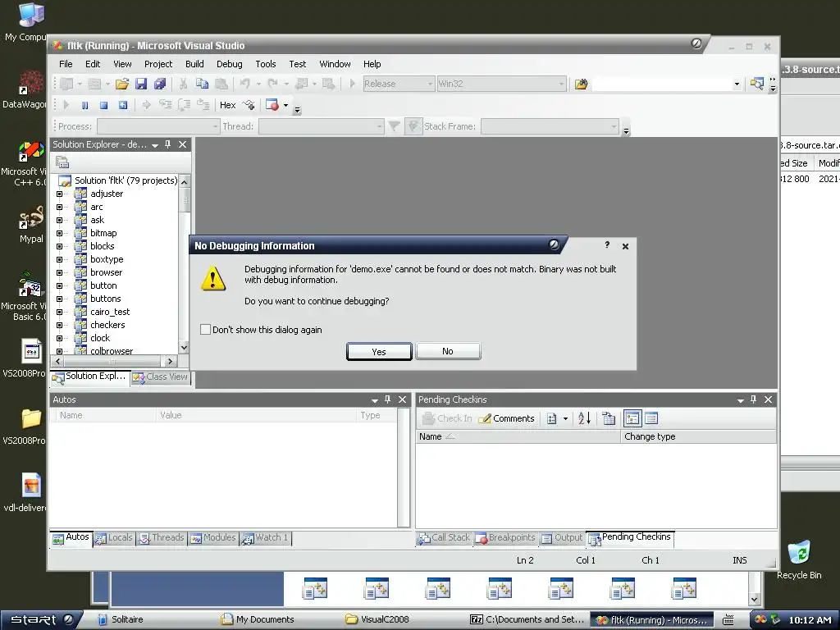Click the Open File toolbar icon
The width and height of the screenshot is (840, 630).
pyautogui.click(x=122, y=84)
